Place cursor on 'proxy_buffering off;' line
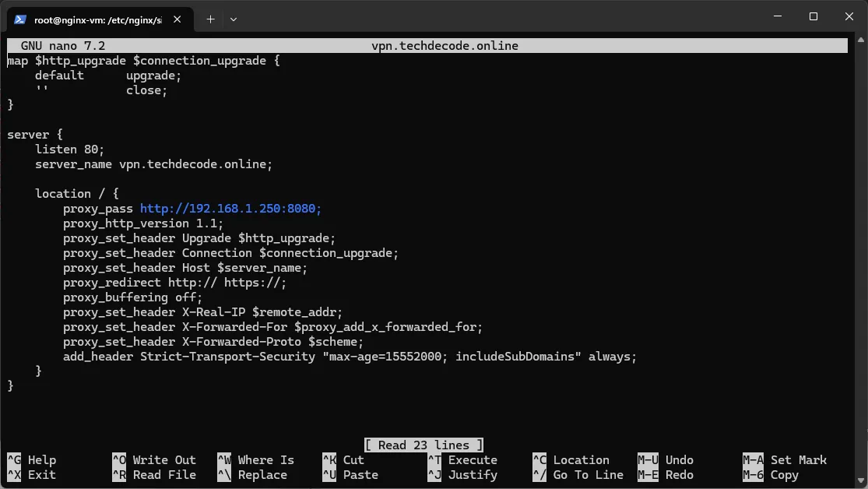The height and width of the screenshot is (489, 868). point(132,297)
